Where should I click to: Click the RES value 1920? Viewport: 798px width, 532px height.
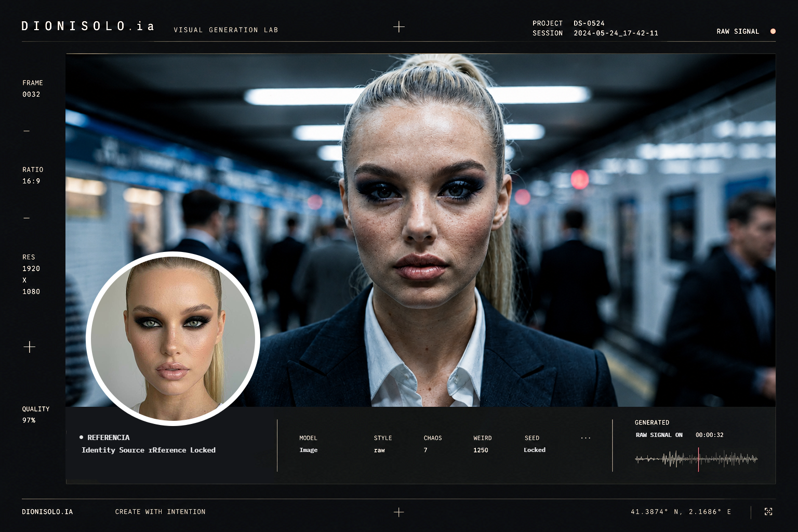(x=31, y=269)
